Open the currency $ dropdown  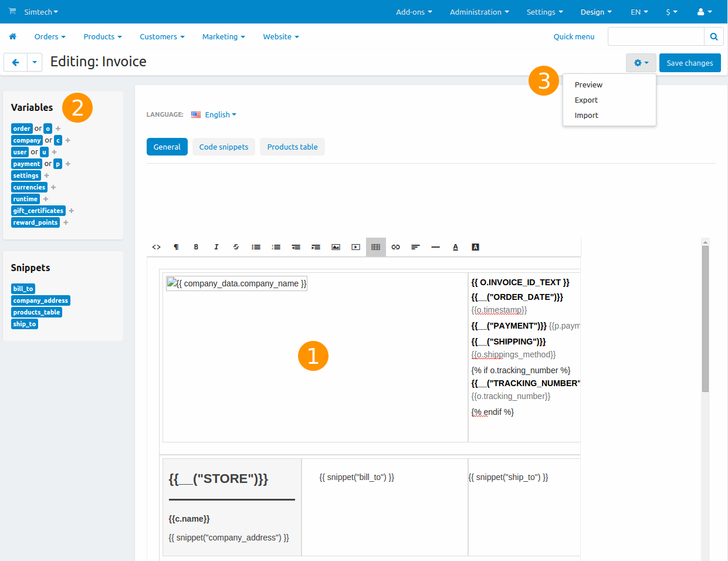672,12
